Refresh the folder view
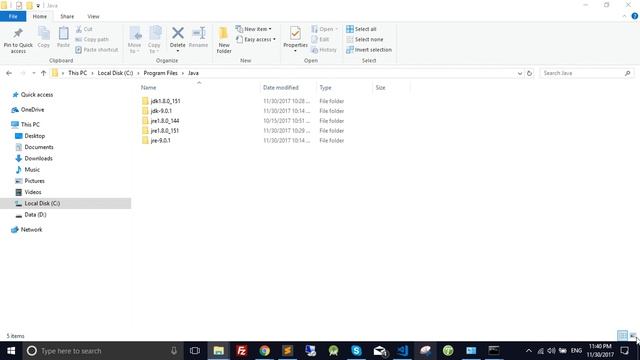This screenshot has height=360, width=640. coord(529,73)
